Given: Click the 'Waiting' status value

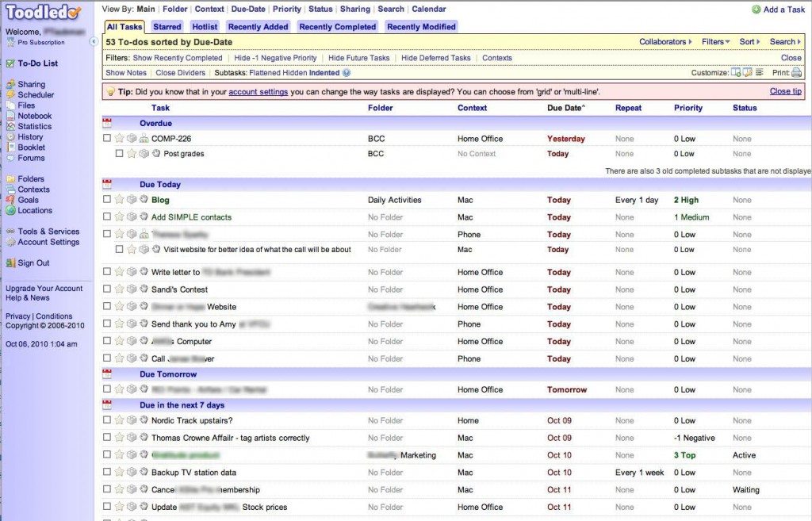Looking at the screenshot, I should pyautogui.click(x=745, y=490).
